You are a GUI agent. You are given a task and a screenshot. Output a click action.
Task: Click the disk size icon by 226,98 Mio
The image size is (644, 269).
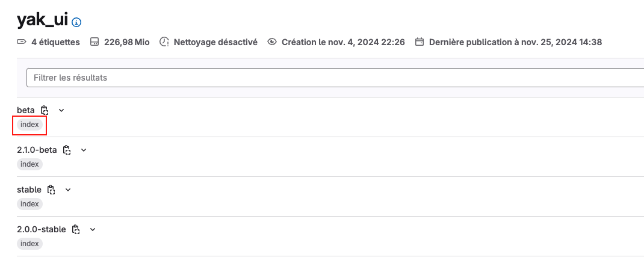(94, 42)
